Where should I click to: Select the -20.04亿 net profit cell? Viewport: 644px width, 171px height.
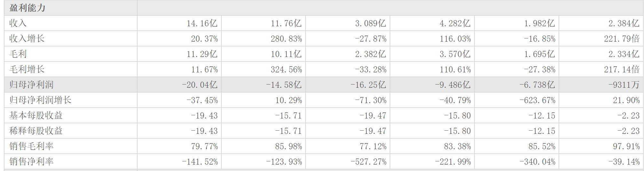click(199, 85)
